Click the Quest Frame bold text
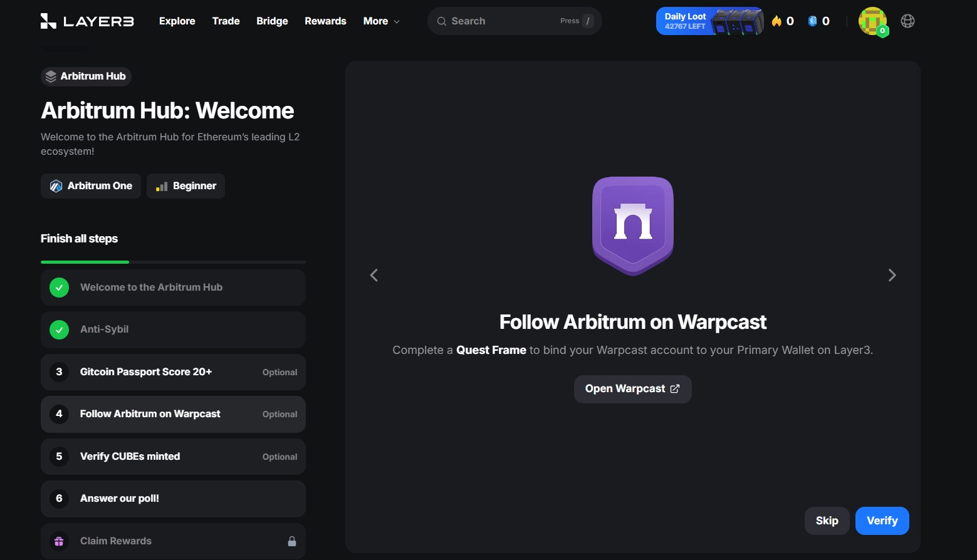 tap(491, 350)
